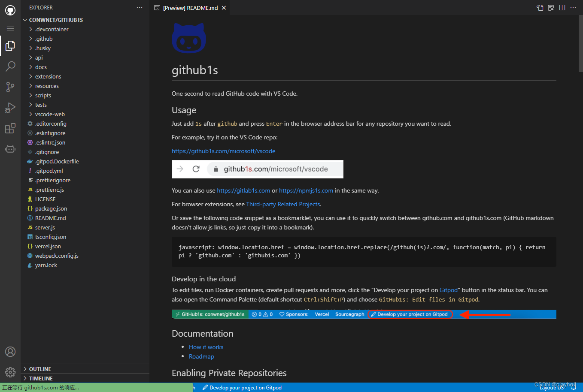Open the Search view icon
Image resolution: width=583 pixels, height=392 pixels.
(10, 66)
